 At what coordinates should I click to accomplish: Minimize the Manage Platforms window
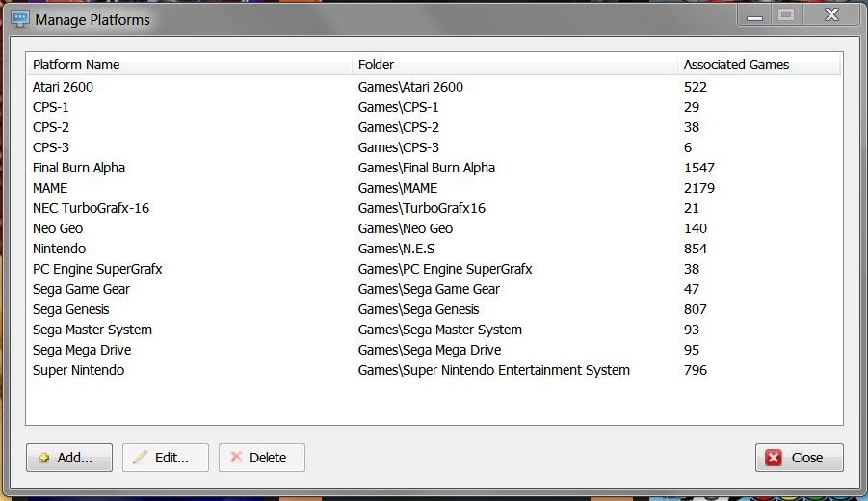754,15
